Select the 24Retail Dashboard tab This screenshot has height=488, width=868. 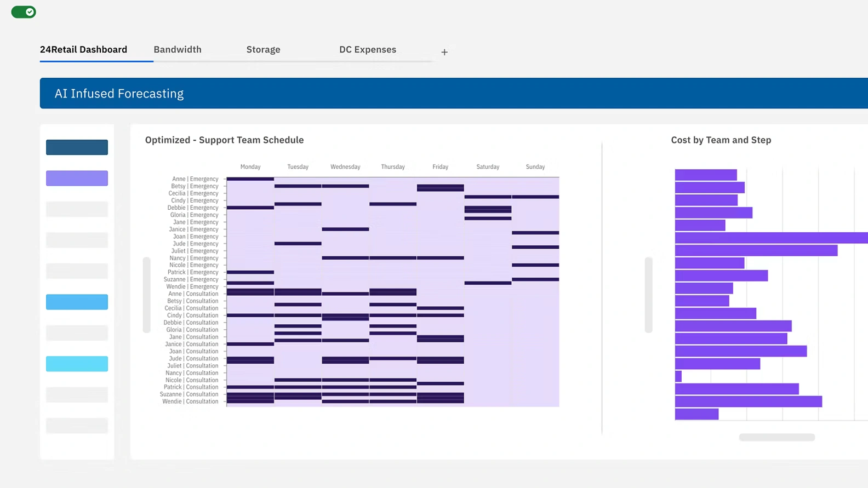pos(83,49)
